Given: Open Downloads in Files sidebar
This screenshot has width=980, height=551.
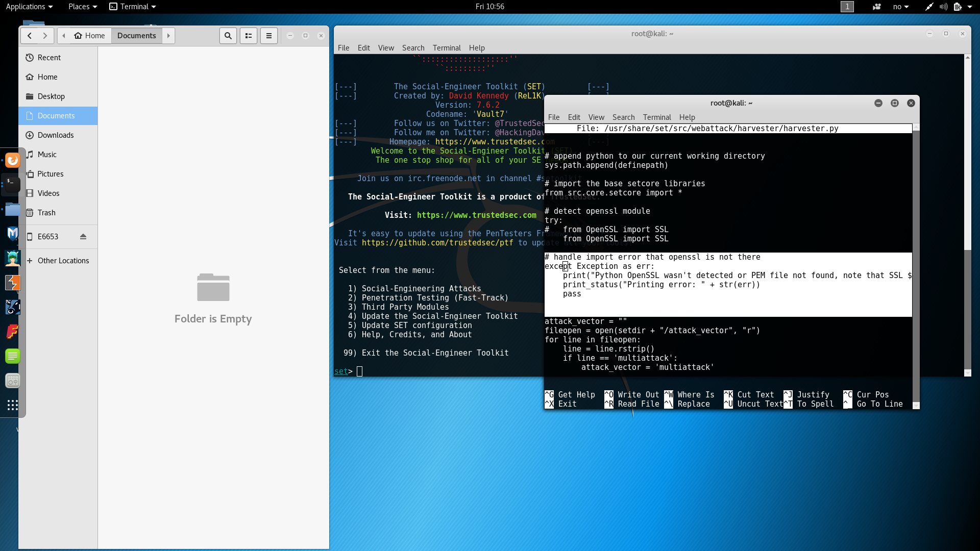Looking at the screenshot, I should pyautogui.click(x=58, y=135).
